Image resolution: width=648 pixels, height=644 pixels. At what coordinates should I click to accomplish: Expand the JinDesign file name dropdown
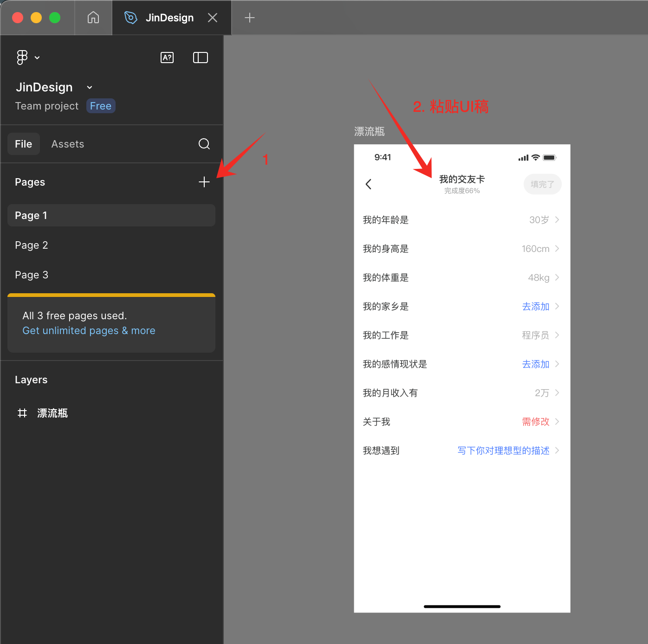point(90,87)
